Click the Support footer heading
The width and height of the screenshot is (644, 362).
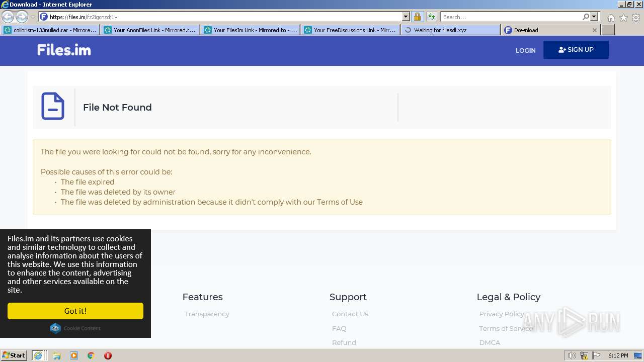348,297
